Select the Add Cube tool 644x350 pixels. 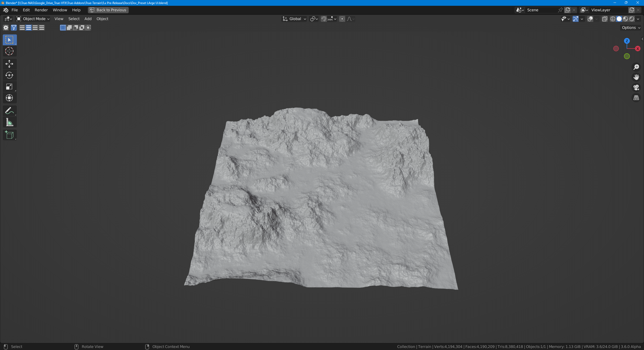[x=9, y=135]
